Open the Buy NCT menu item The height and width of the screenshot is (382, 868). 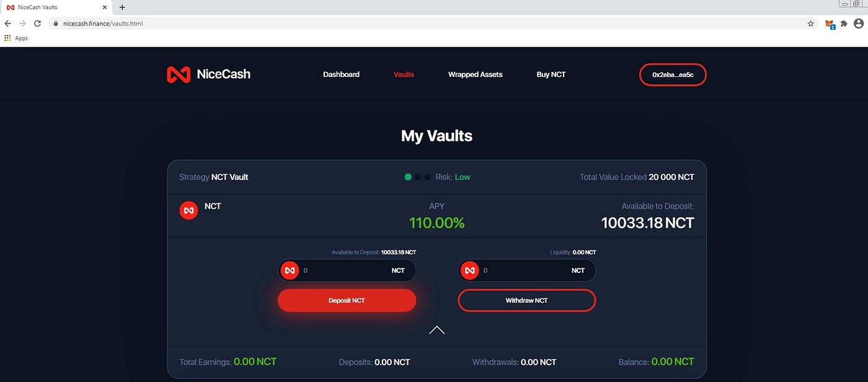pos(551,74)
